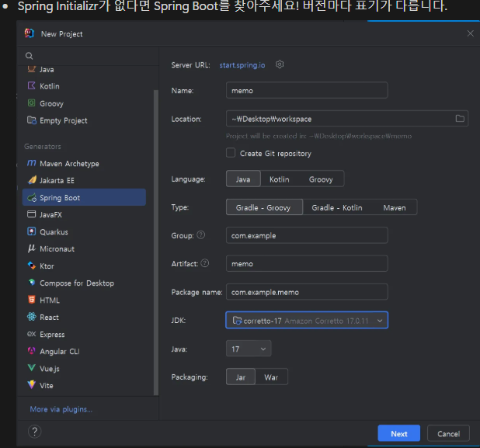Click the JavaFX window icon
The width and height of the screenshot is (480, 448).
click(32, 214)
